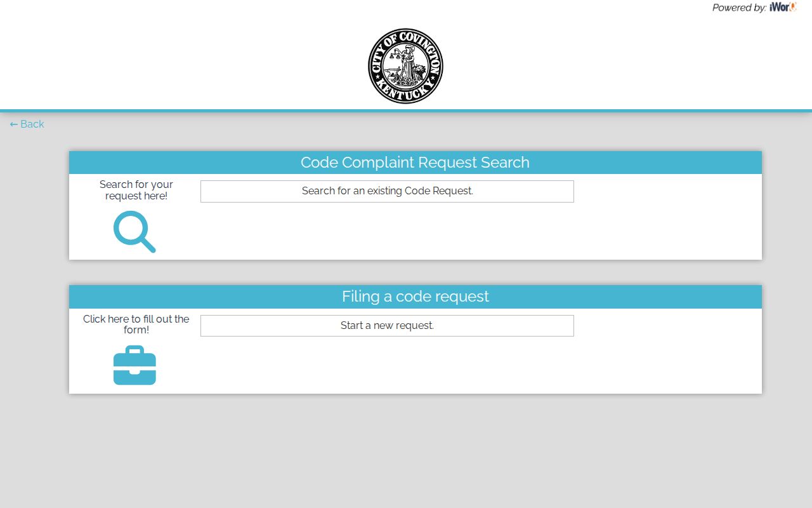This screenshot has height=508, width=812.
Task: Click the iWorQ logo at top right
Action: (x=783, y=8)
